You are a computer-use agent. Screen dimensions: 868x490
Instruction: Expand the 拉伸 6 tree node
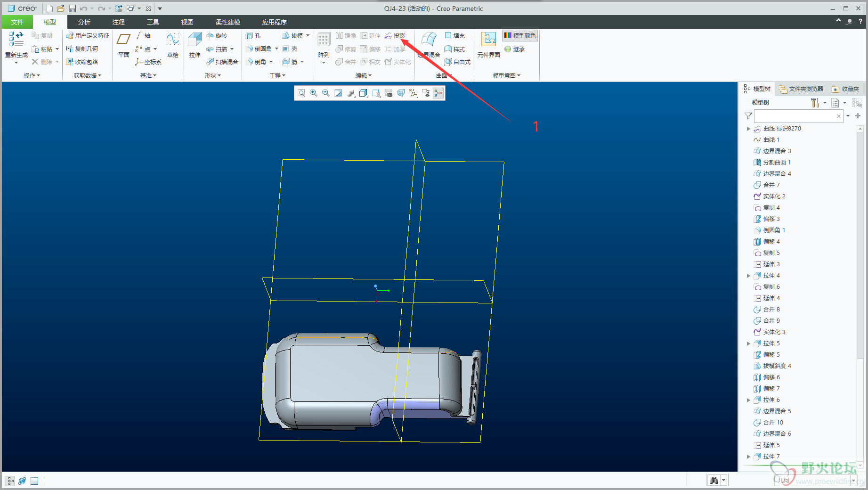click(748, 400)
